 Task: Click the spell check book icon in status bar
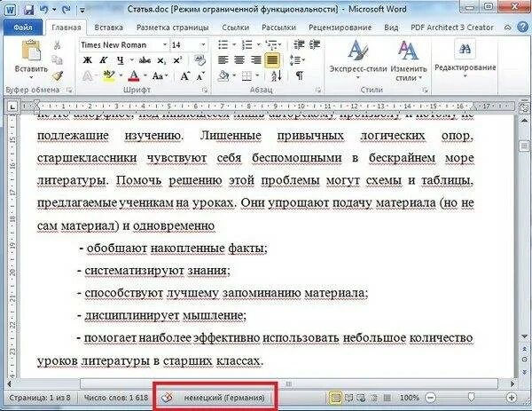pyautogui.click(x=168, y=397)
